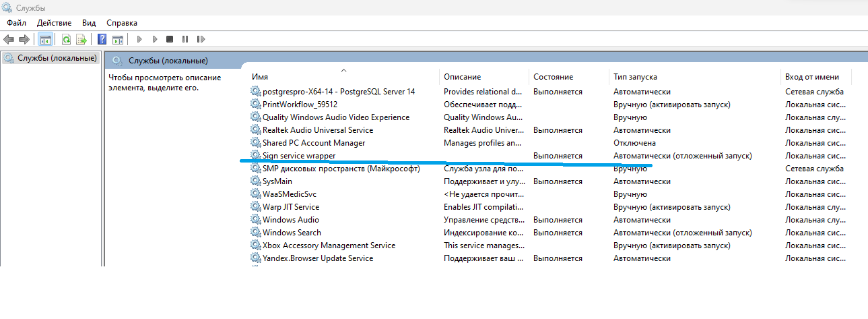Screen dimensions: 868x319
Task: Open Help with the blue question mark icon
Action: (x=102, y=40)
